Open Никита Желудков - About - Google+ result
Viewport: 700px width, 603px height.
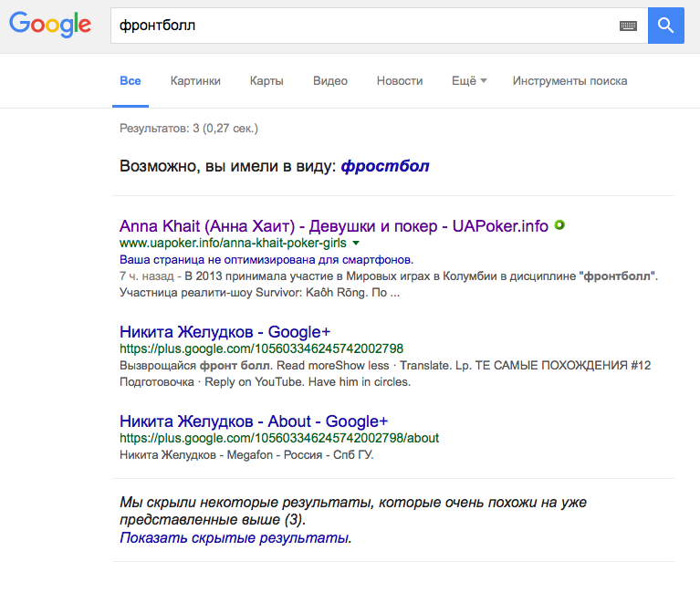(254, 421)
